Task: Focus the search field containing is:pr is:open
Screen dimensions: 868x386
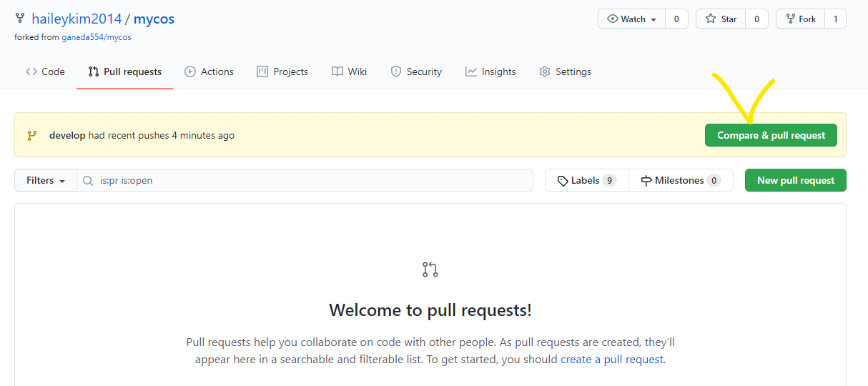Action: [x=305, y=180]
